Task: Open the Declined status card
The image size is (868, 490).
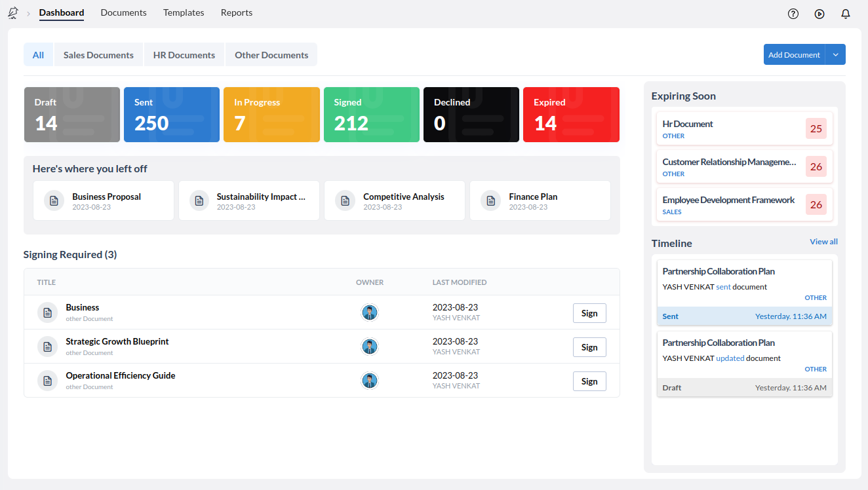Action: click(471, 115)
